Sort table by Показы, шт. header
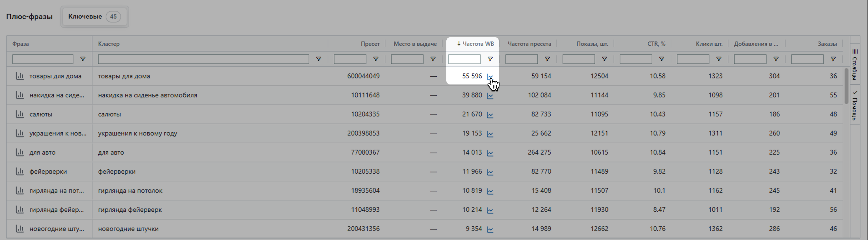Screen dimensions: 868x240 coord(592,44)
